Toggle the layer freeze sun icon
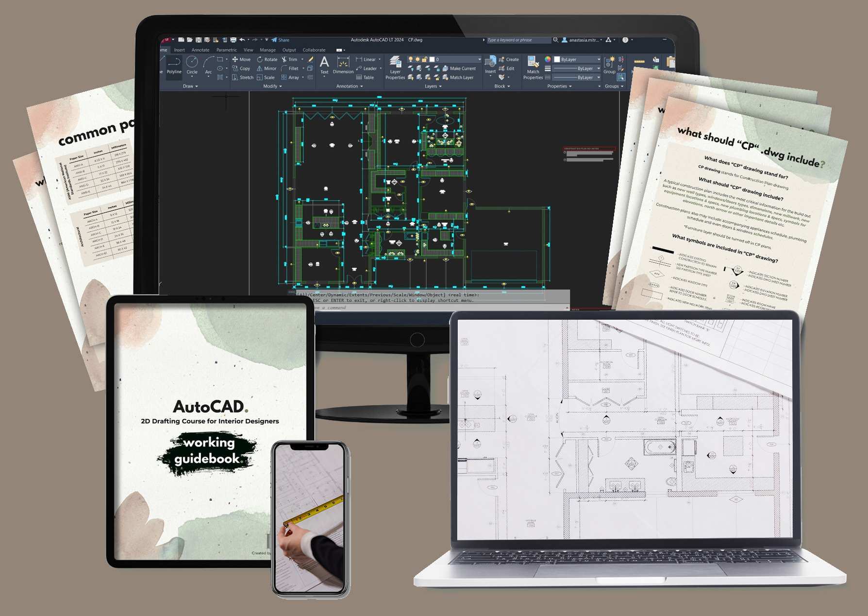 tap(417, 59)
